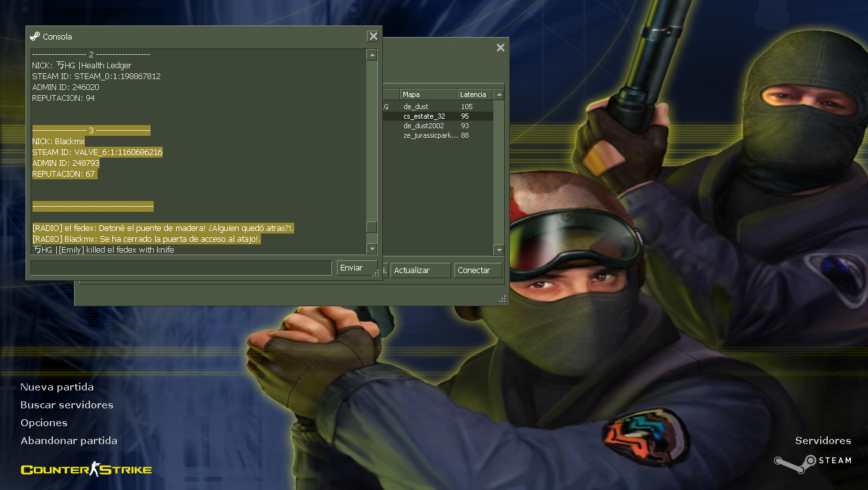Select the ze_jurassicpark server row

coord(437,135)
